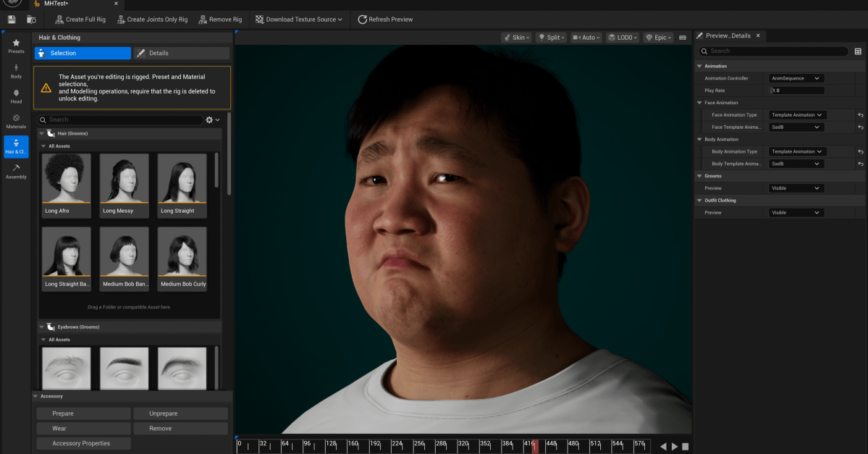Open the Grooms Preview visibility dropdown
Screen dimensions: 868x454
pyautogui.click(x=796, y=188)
